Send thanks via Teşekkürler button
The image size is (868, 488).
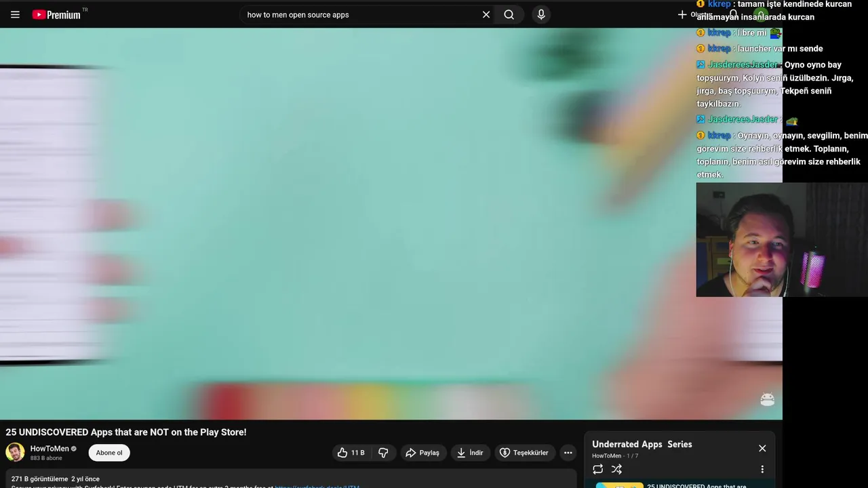click(x=524, y=453)
